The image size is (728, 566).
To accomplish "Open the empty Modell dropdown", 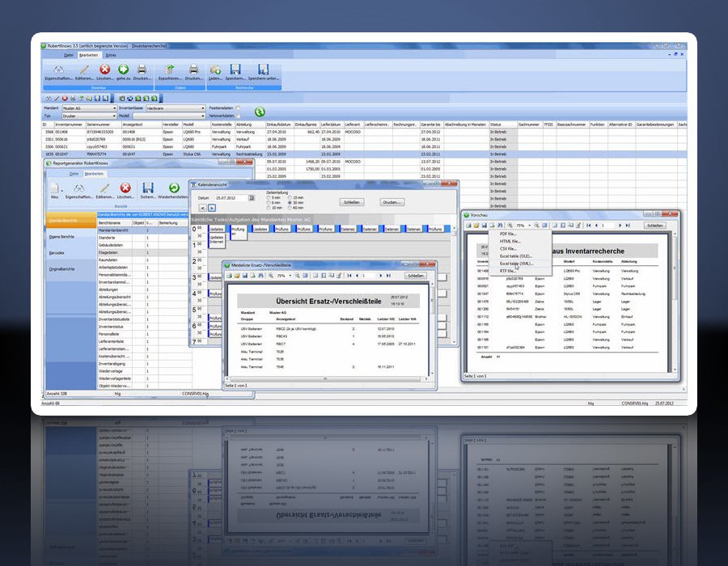I will tap(169, 116).
